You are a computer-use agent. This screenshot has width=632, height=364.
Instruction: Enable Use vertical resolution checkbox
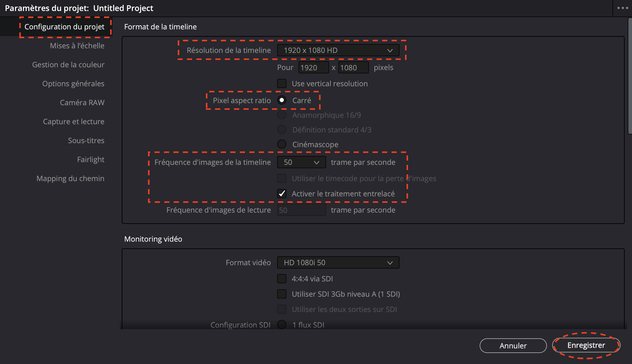(x=282, y=84)
